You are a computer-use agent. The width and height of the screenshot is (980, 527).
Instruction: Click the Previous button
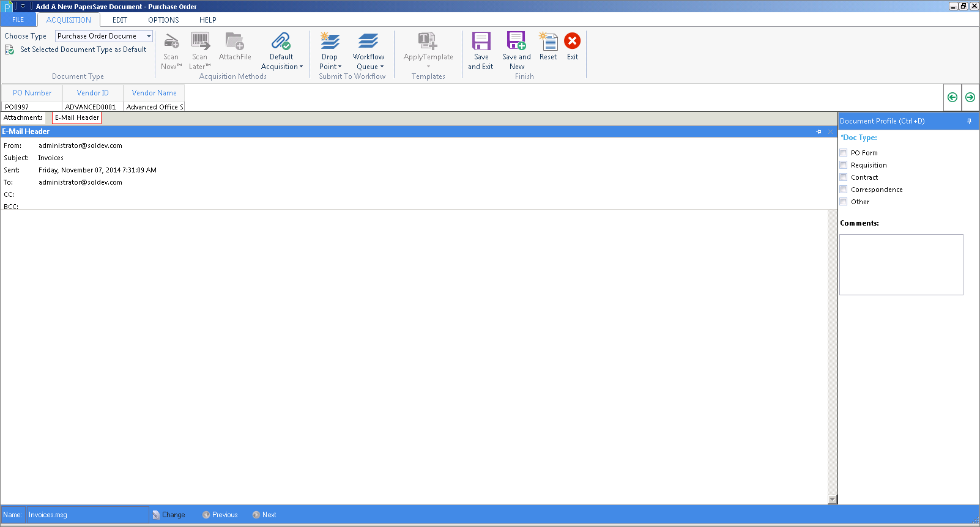pos(220,515)
